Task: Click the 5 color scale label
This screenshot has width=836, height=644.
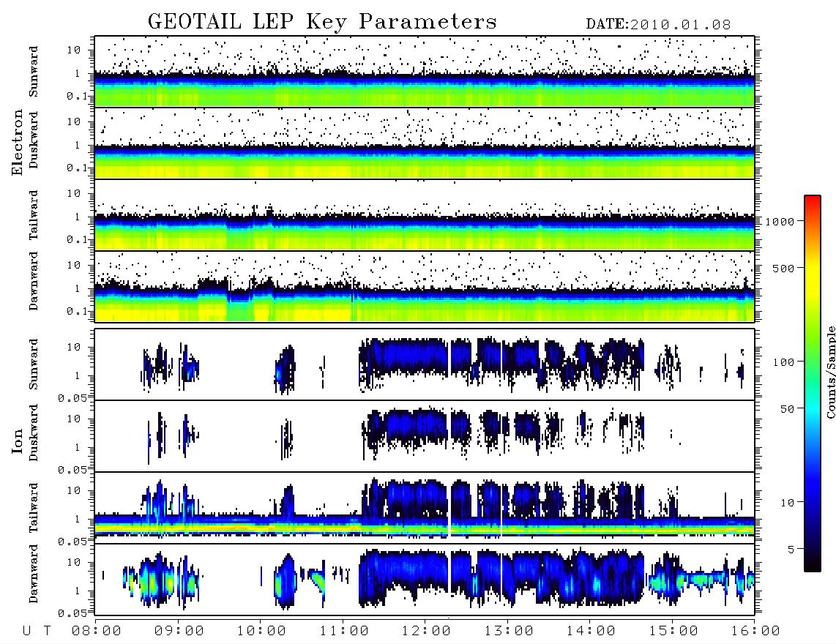Action: [x=791, y=549]
